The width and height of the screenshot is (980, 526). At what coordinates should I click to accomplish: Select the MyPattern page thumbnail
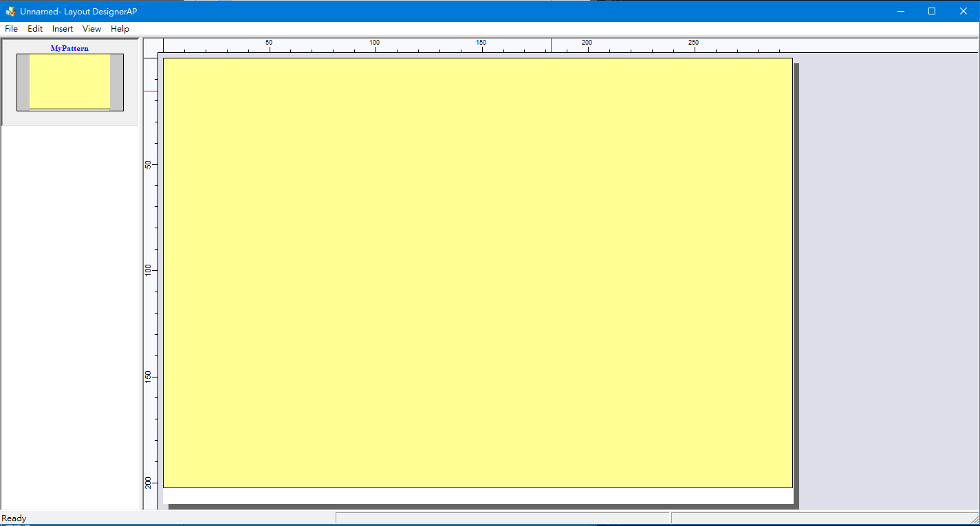tap(69, 82)
